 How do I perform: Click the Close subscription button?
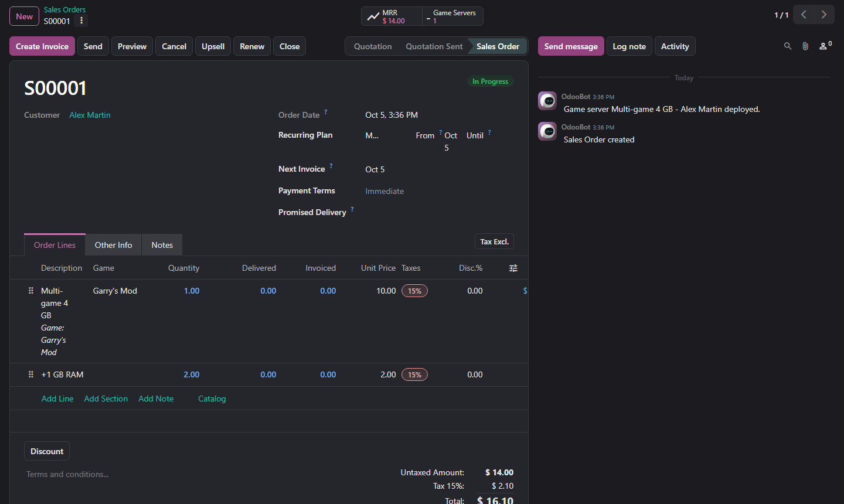tap(290, 46)
